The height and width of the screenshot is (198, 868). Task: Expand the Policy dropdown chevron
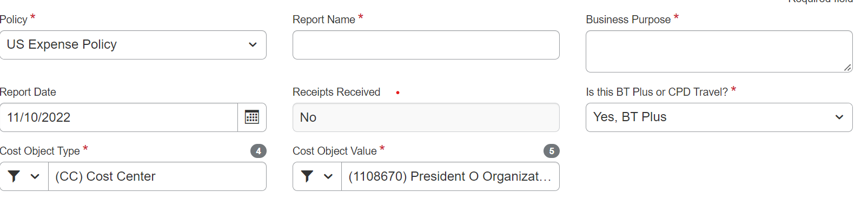click(253, 44)
